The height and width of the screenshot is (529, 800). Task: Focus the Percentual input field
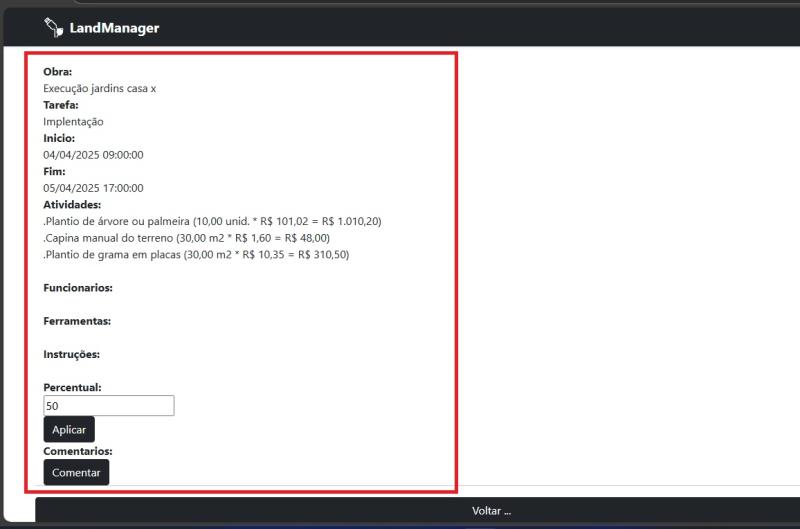tap(108, 406)
